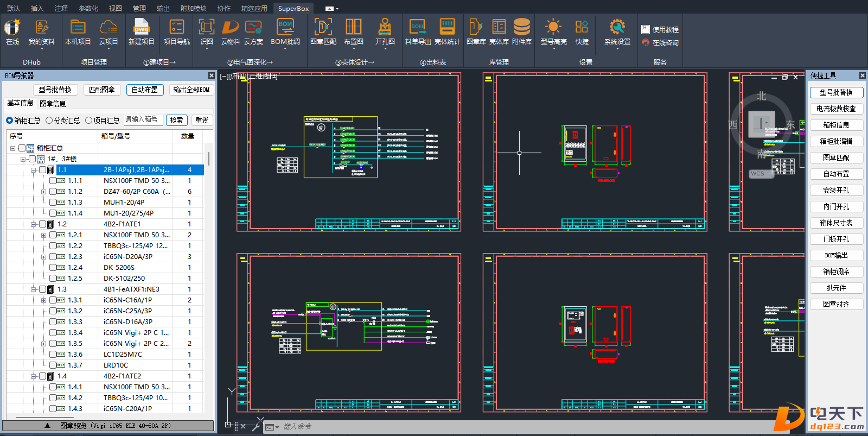Open the BOM批调 tool
868x436 pixels.
pos(285,27)
